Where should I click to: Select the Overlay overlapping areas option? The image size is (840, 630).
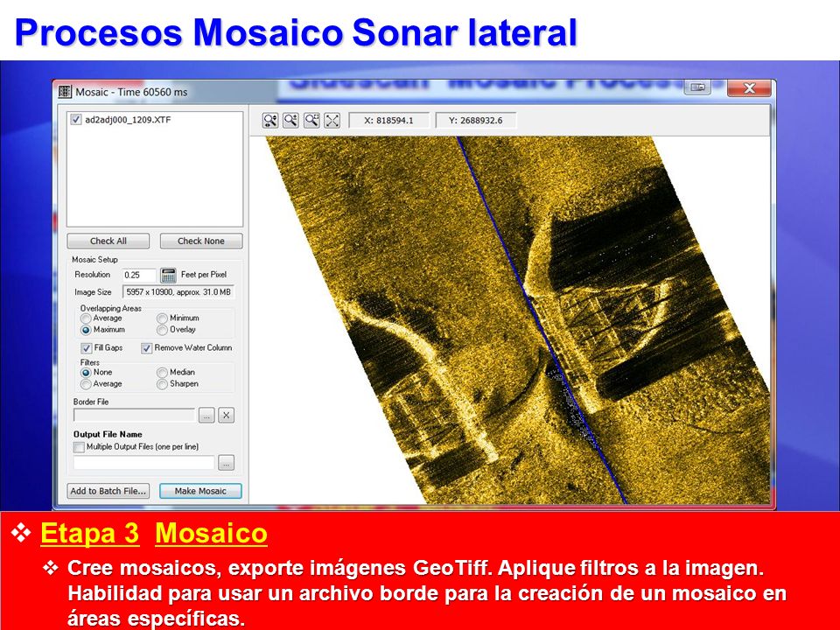163,330
